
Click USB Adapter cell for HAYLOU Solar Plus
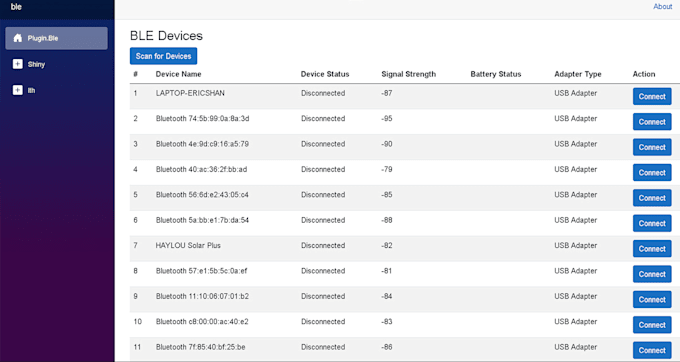tap(575, 245)
